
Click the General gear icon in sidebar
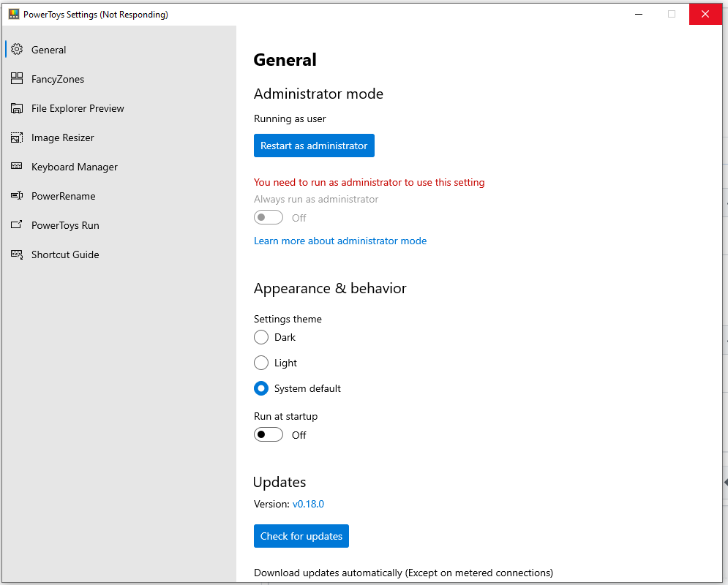[17, 49]
